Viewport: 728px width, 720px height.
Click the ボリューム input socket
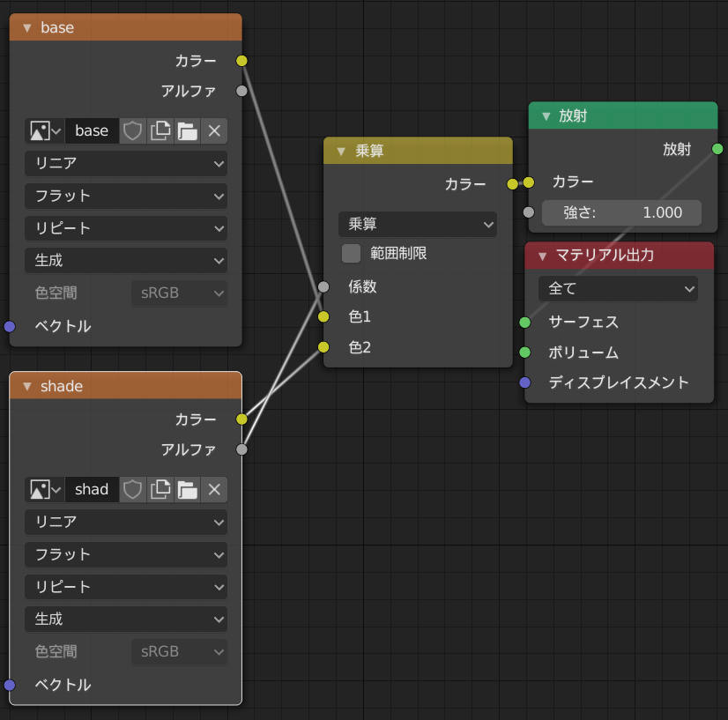(524, 353)
